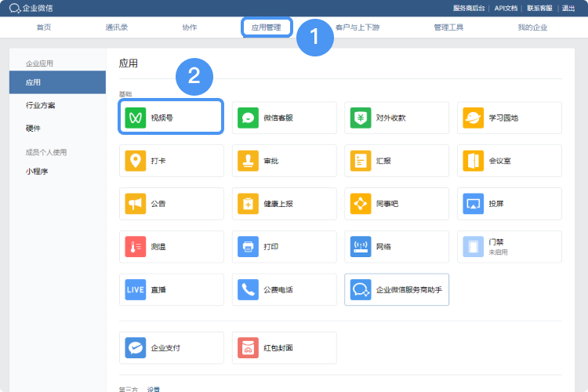The width and height of the screenshot is (588, 392).
Task: Select 小程序 in the sidebar
Action: coord(37,171)
